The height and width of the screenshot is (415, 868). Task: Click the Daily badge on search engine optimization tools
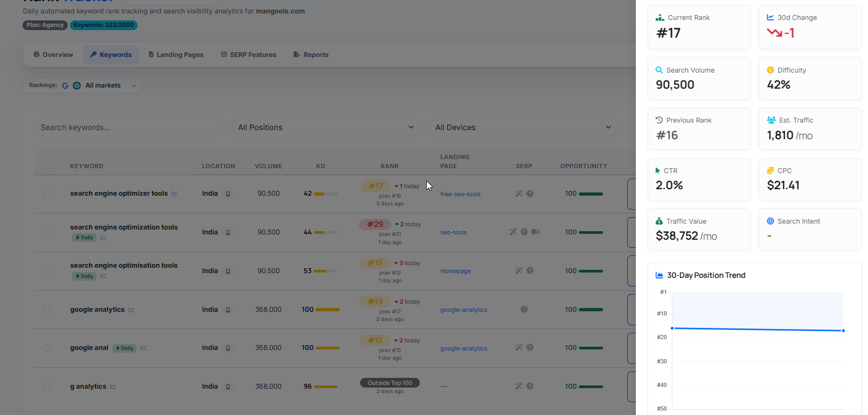[84, 238]
